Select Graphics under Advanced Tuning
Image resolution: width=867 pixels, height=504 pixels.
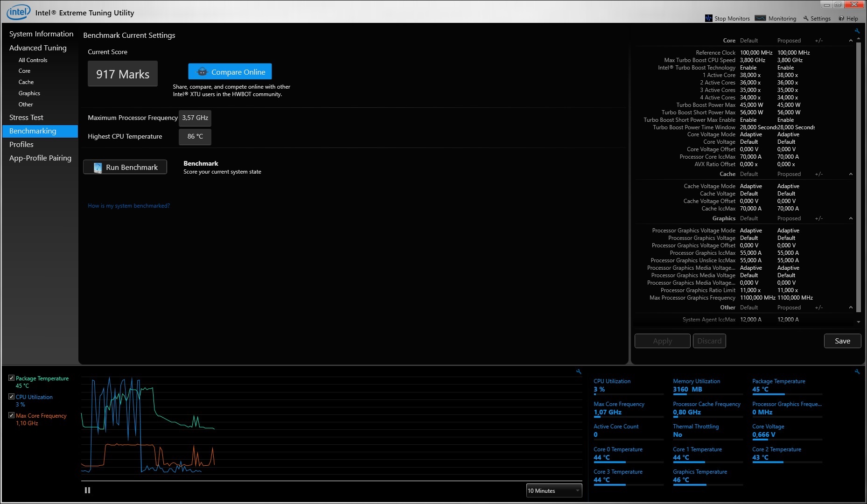point(29,93)
